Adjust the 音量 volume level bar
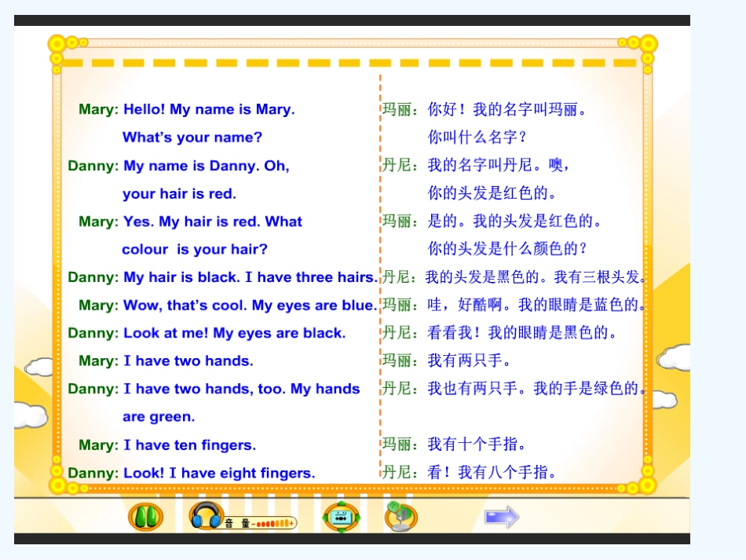Image resolution: width=746 pixels, height=560 pixels. (272, 523)
